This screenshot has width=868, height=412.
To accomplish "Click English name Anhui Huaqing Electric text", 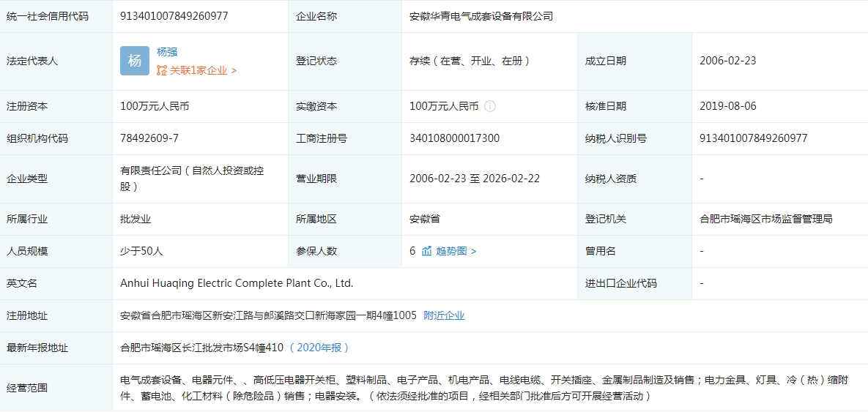I will 237,283.
